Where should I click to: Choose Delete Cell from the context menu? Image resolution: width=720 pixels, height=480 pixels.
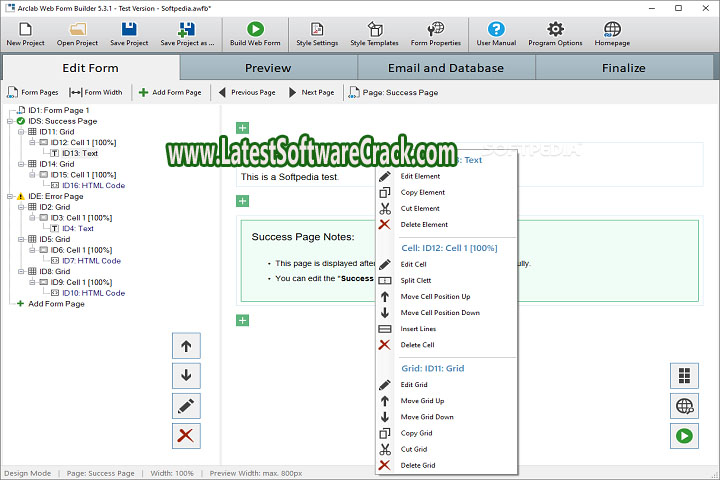tap(446, 345)
